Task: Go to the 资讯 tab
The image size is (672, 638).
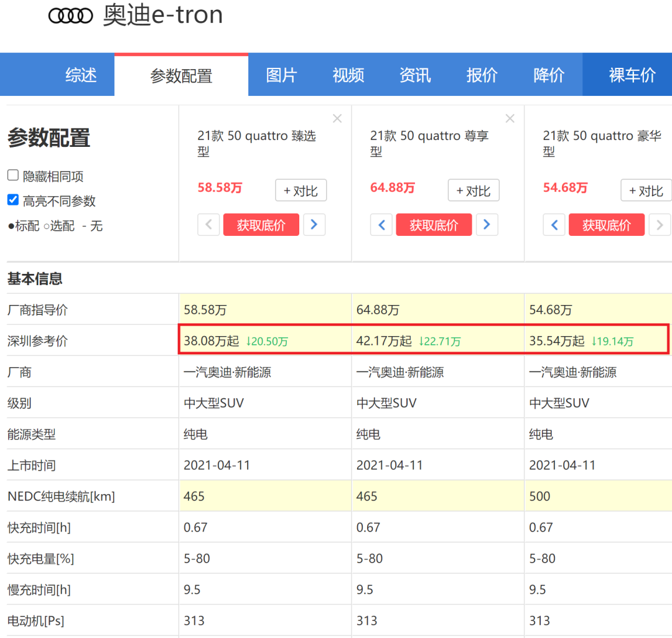Action: click(x=415, y=75)
